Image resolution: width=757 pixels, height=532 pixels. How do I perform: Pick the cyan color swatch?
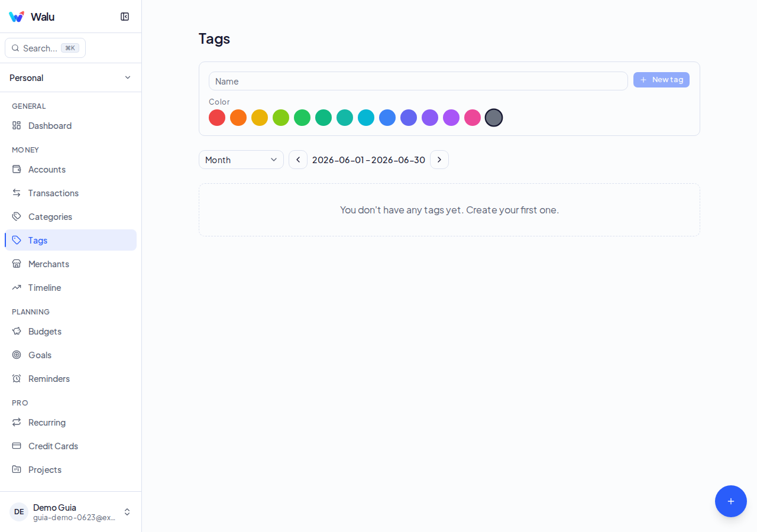click(x=366, y=118)
